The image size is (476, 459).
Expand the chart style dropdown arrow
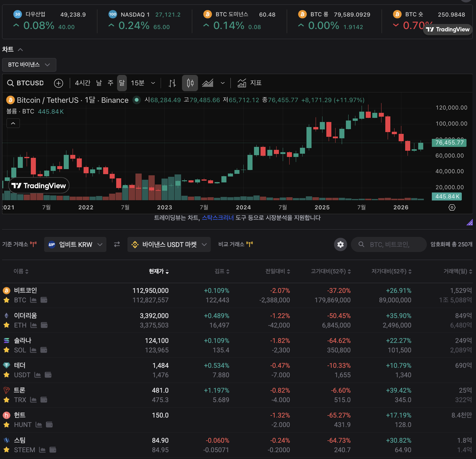pos(223,83)
